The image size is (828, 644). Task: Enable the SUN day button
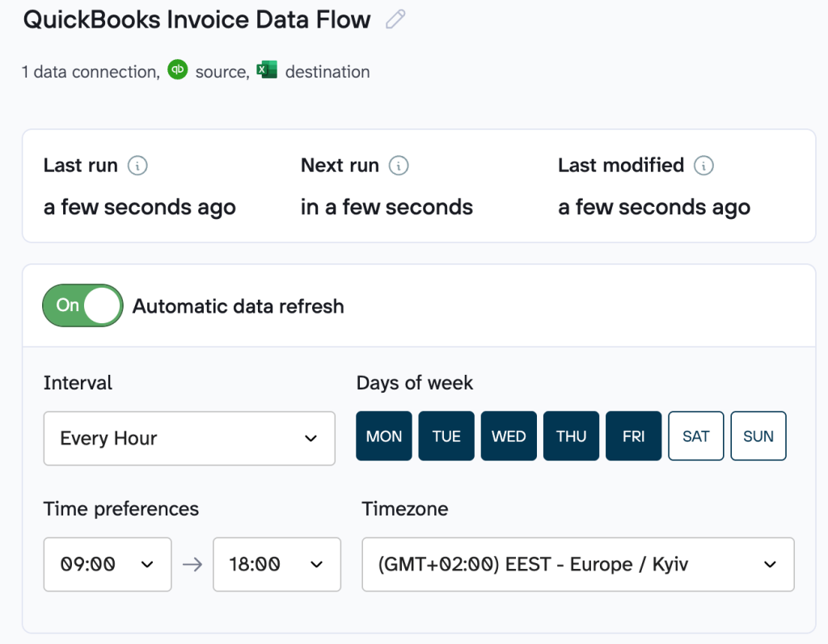(758, 436)
